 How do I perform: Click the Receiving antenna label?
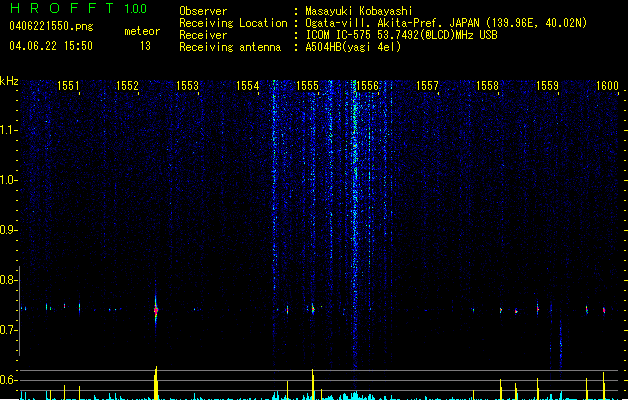230,47
